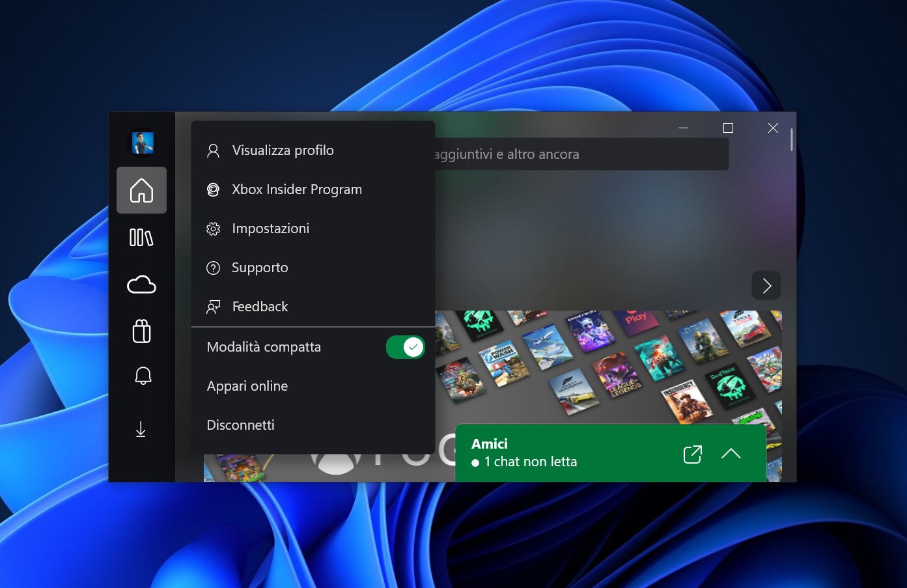The image size is (907, 588).
Task: Choose Xbox Insider Program menu entry
Action: click(313, 189)
